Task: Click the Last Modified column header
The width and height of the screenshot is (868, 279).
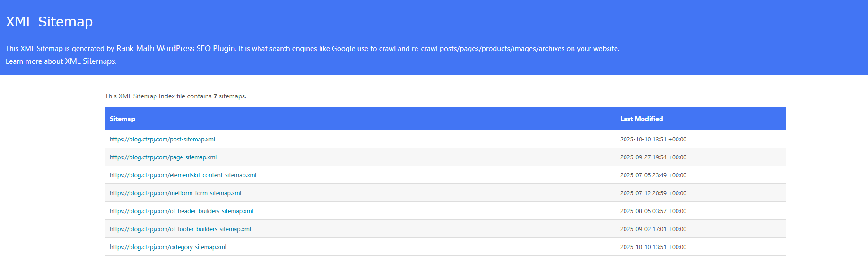Action: pos(642,119)
